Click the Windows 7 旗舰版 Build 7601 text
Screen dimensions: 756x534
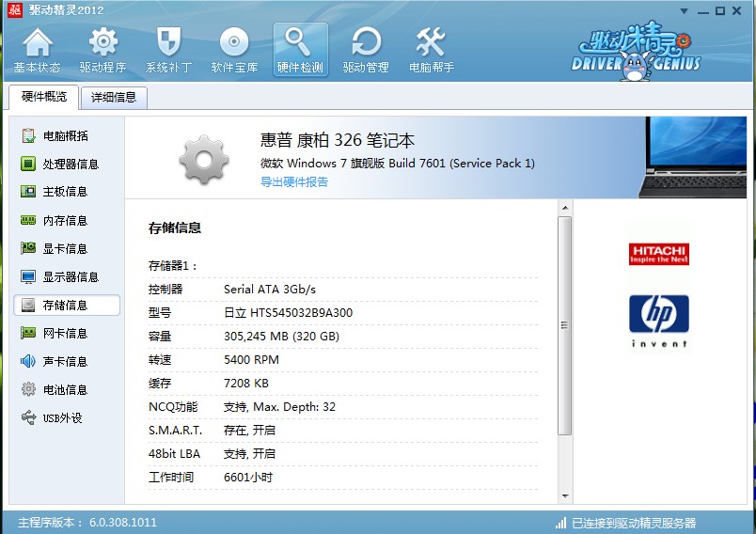(398, 164)
